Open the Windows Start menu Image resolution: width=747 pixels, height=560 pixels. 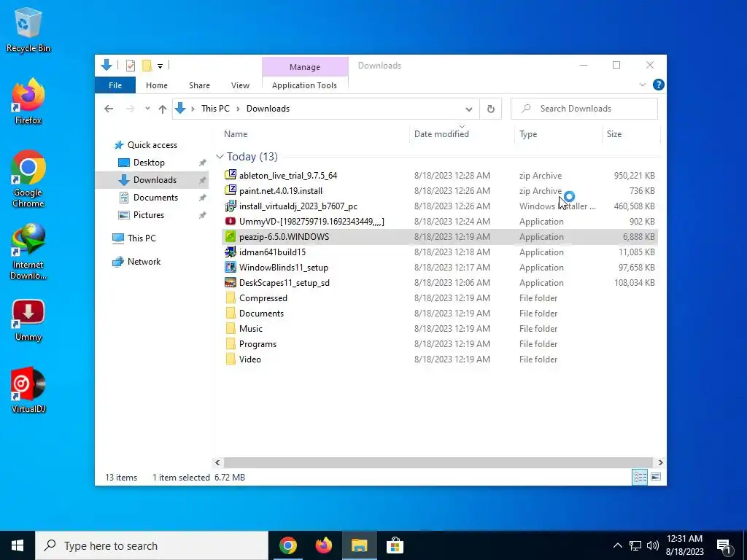click(18, 545)
